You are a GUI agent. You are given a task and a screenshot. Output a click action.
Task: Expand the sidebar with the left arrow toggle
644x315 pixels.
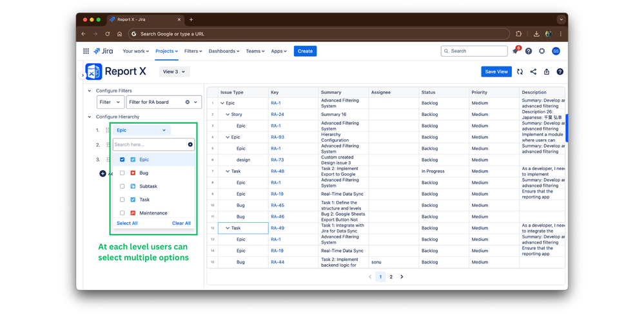click(x=83, y=75)
